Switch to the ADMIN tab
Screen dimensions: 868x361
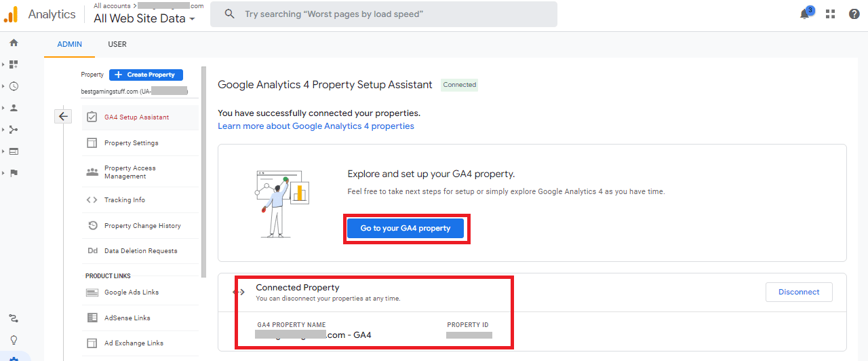(69, 44)
